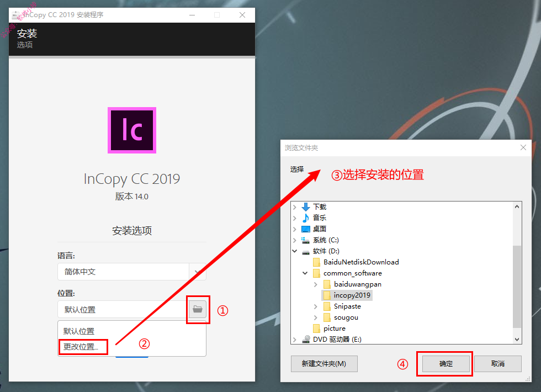This screenshot has width=541, height=392.
Task: Click the 桌面 desktop icon
Action: pyautogui.click(x=306, y=229)
